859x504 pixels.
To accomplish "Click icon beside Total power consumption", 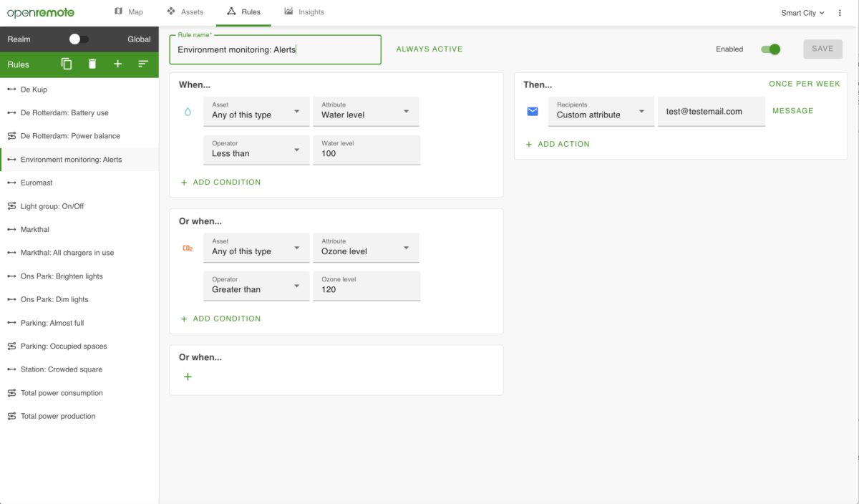I will 11,393.
